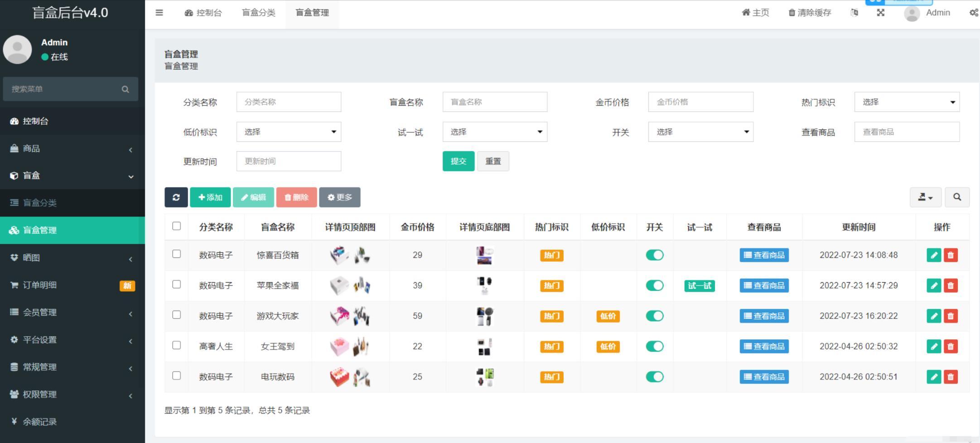980x443 pixels.
Task: Delete the 电玩数码 row with trash icon
Action: click(951, 377)
